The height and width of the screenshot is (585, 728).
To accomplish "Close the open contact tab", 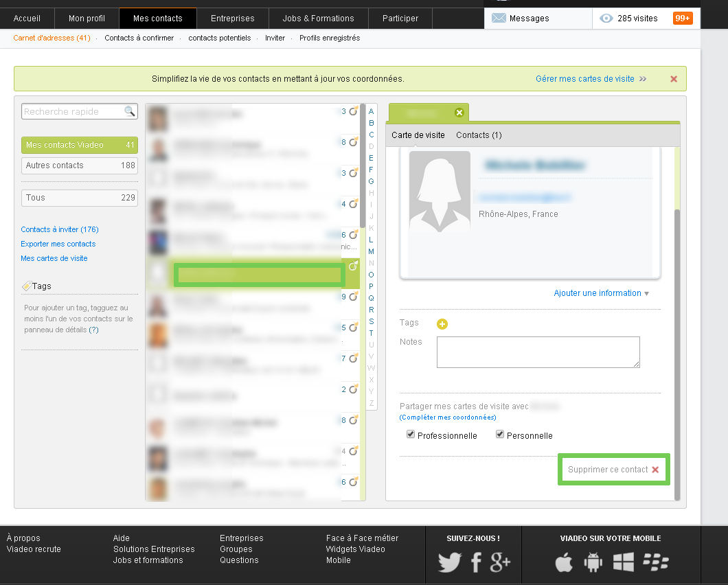I will pos(459,113).
